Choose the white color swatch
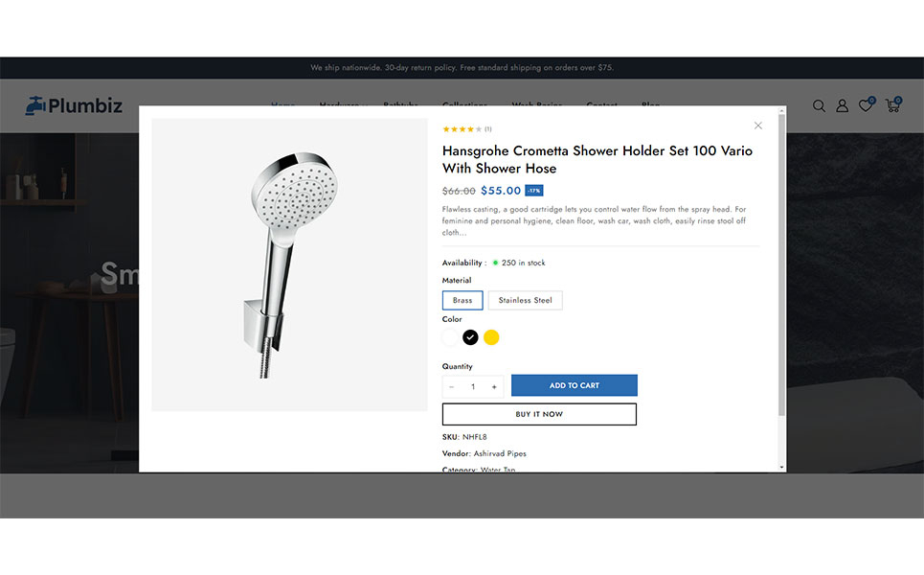This screenshot has height=575, width=924. [450, 337]
